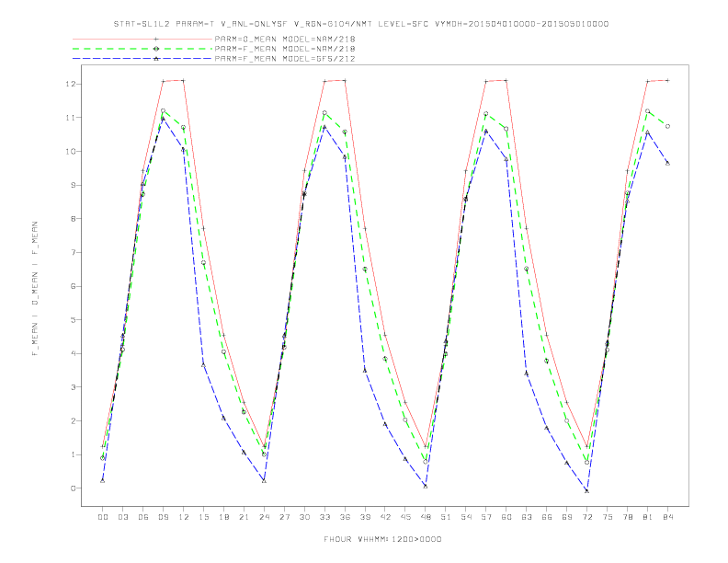
Task: Click green NAM circle data point at hour 84
Action: pos(668,126)
